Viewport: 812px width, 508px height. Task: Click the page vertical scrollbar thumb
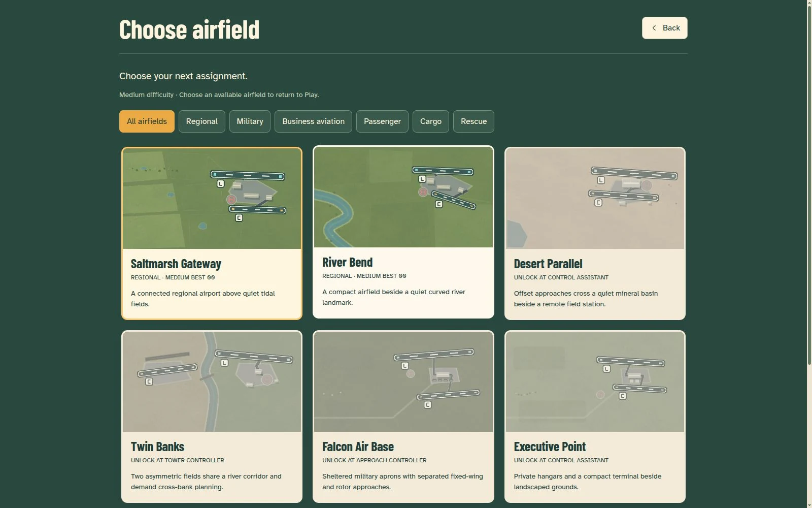pos(809,185)
